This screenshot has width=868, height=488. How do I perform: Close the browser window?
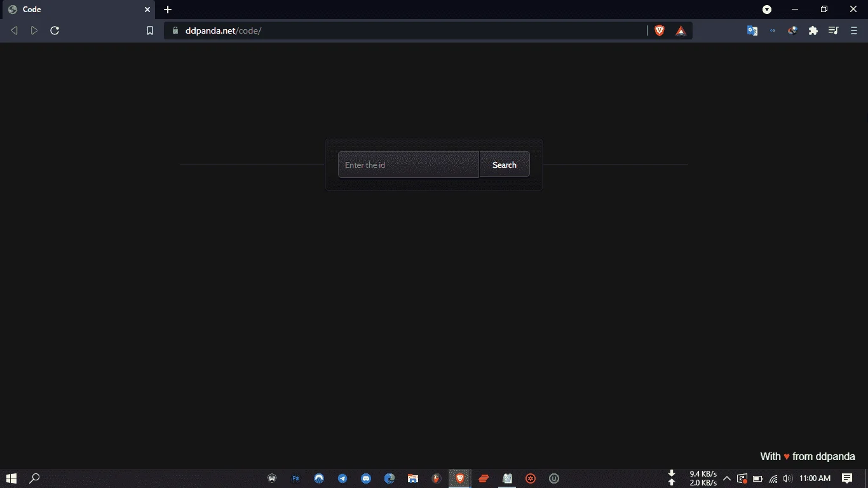coord(853,10)
